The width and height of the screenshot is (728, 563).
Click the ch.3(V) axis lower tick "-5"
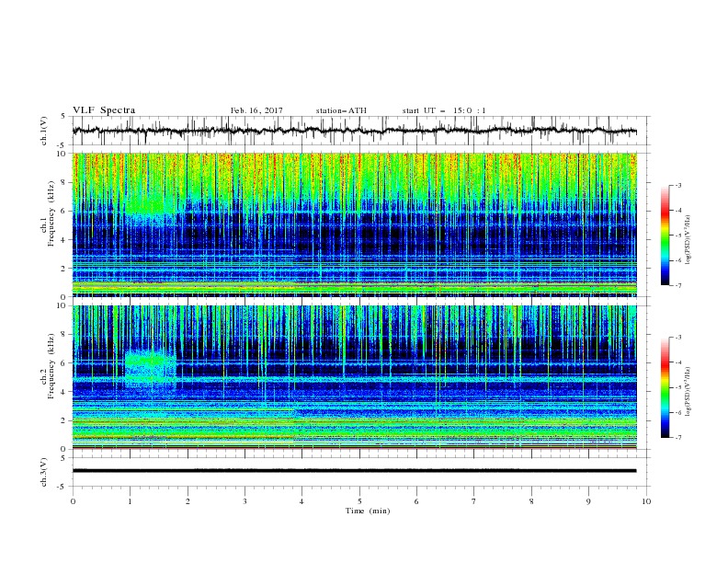[63, 487]
